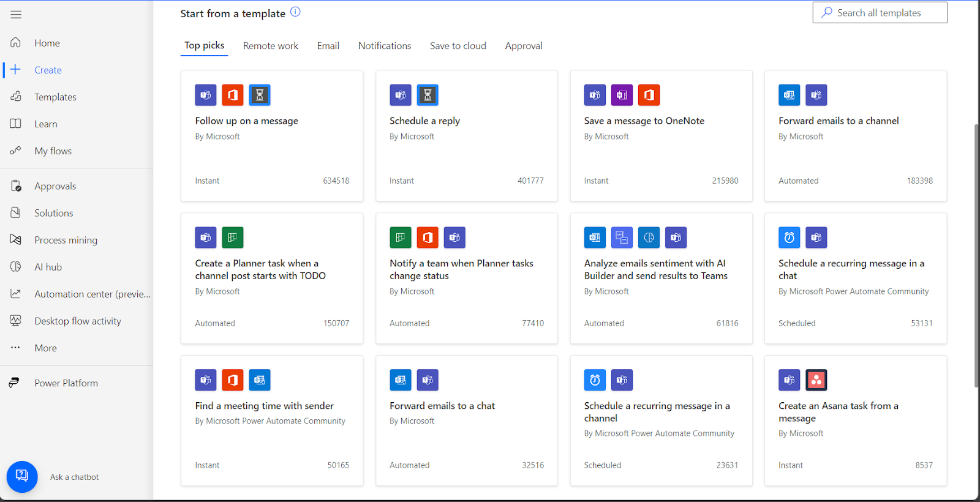
Task: Click the Asana icon on Create an Asana task card
Action: pos(816,380)
